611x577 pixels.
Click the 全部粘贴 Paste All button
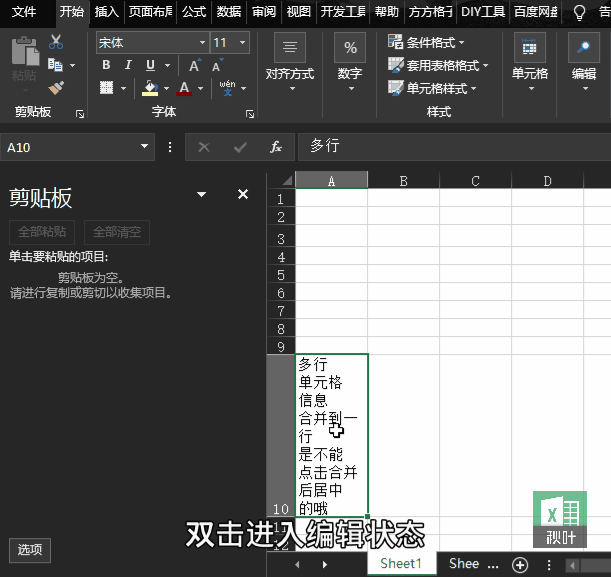tap(42, 232)
